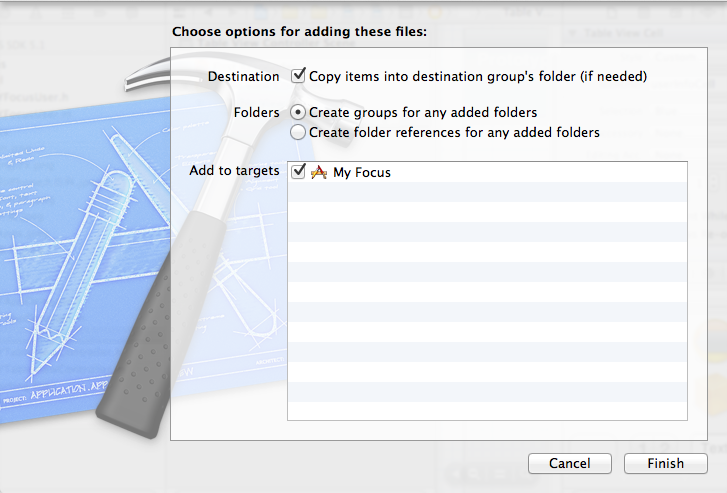Click the 'Choose options for adding these files' heading
This screenshot has width=727, height=493.
pyautogui.click(x=300, y=32)
